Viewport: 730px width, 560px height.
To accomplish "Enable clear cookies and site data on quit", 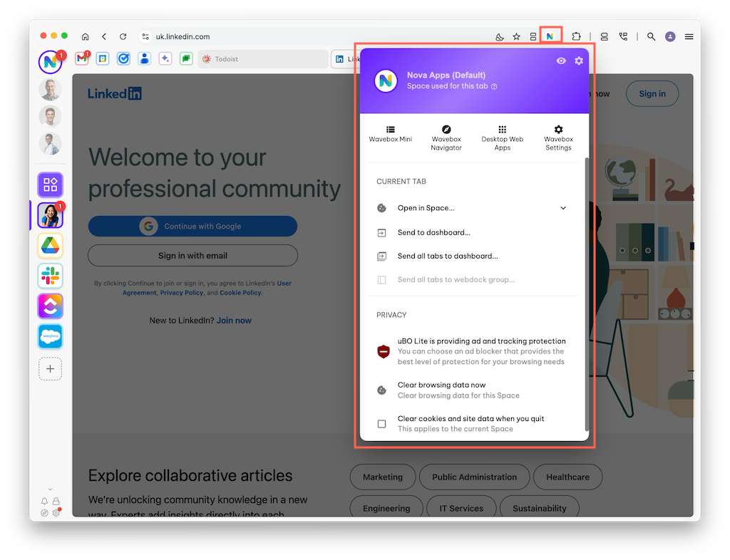I will point(382,424).
